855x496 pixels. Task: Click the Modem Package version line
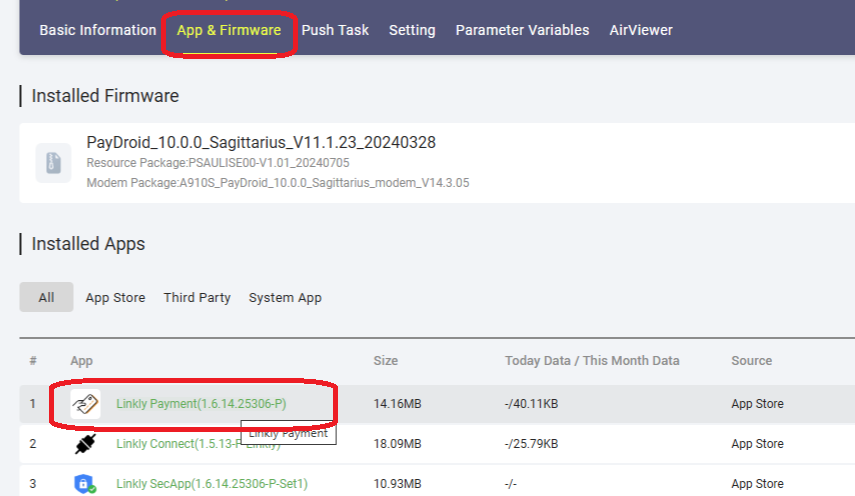point(278,183)
